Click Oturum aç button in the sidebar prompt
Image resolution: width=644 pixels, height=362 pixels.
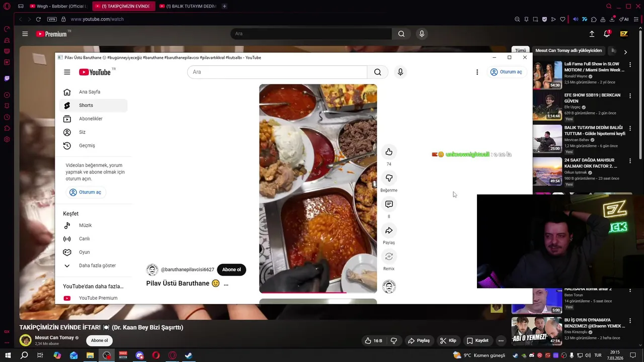pyautogui.click(x=86, y=192)
